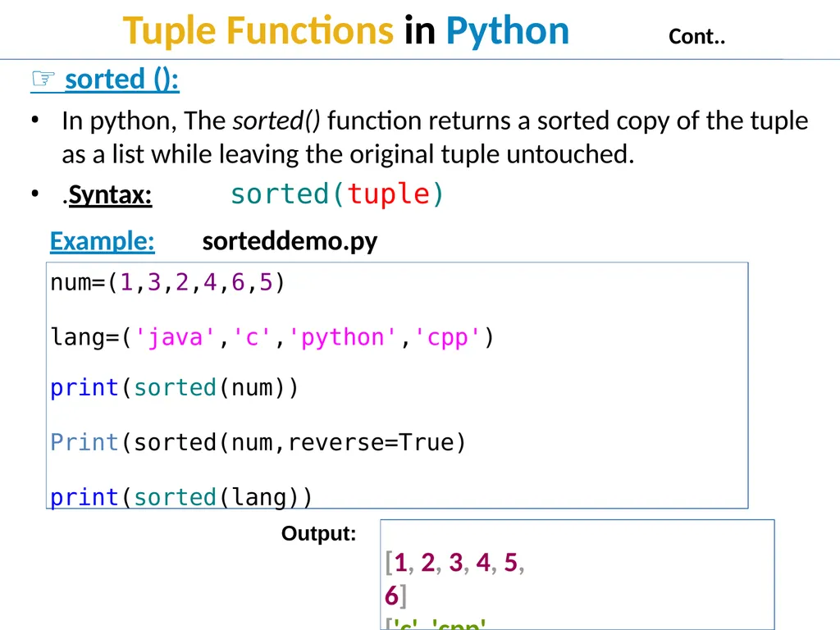Click the 'sorted ():' heading
Image resolution: width=840 pixels, height=630 pixels.
121,80
